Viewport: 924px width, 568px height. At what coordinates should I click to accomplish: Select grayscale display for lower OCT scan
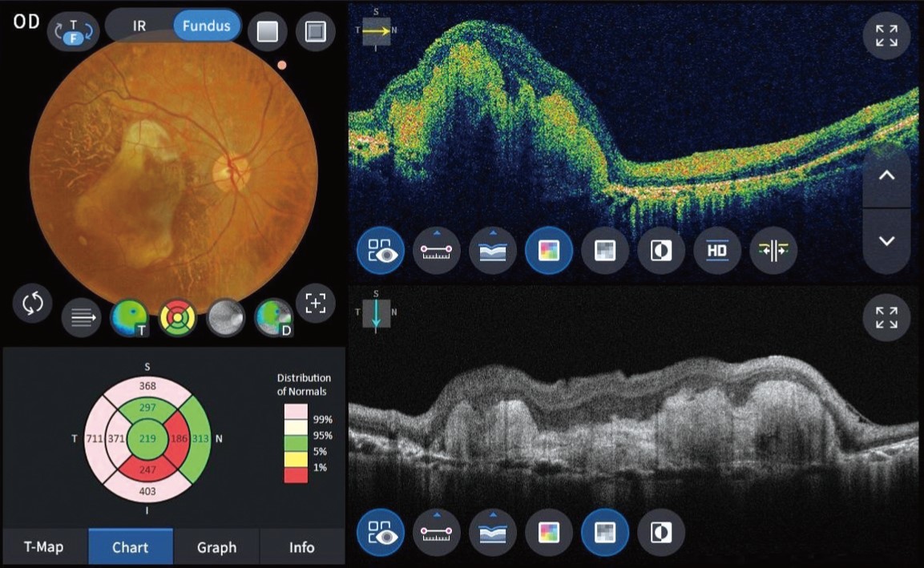(605, 533)
